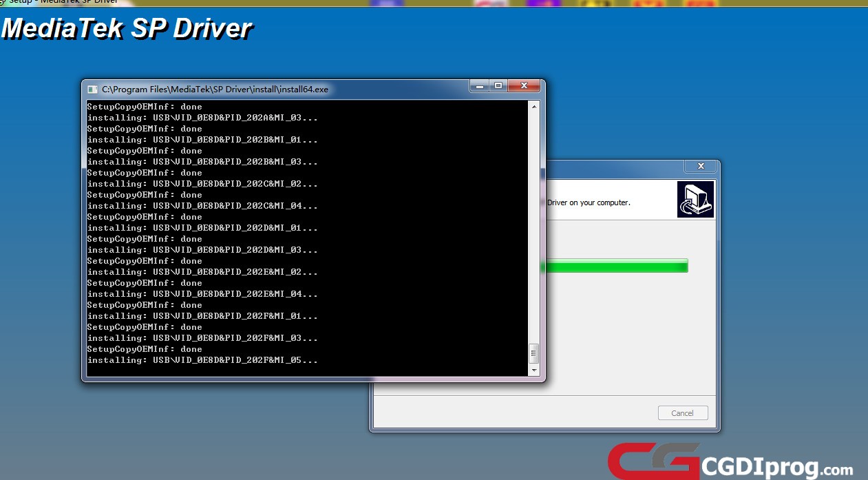Click the console window system icon

coord(92,89)
